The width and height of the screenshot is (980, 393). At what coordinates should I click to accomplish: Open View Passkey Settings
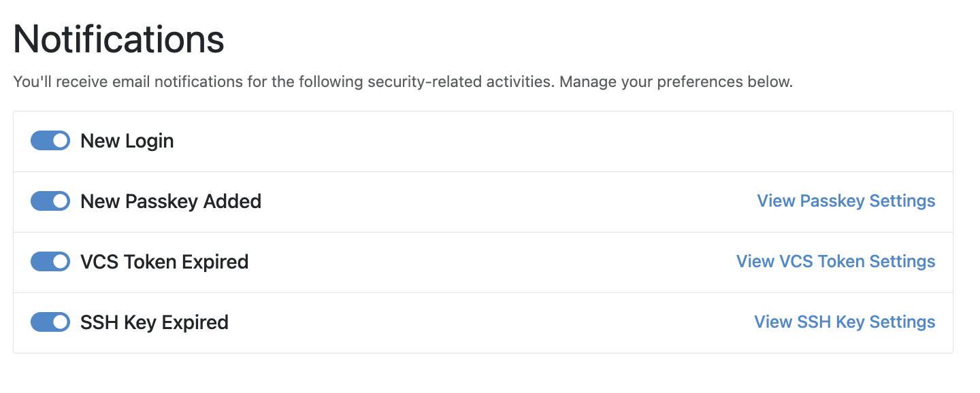click(x=846, y=201)
